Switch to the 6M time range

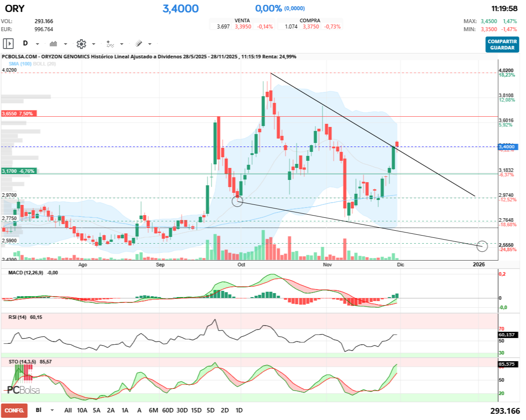[152, 410]
